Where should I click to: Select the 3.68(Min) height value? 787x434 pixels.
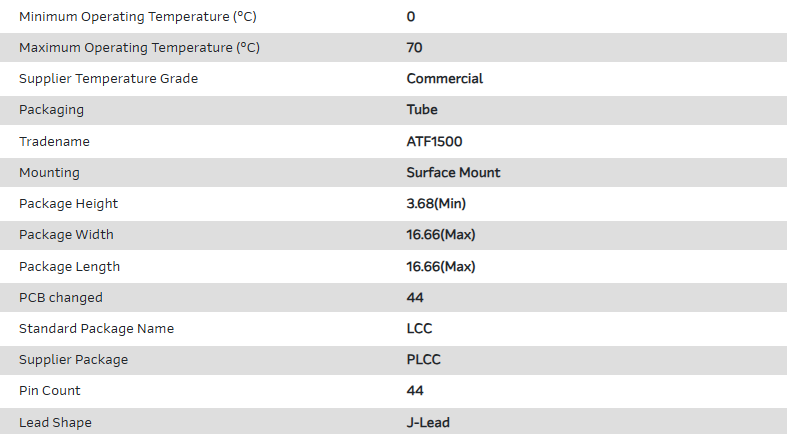436,204
